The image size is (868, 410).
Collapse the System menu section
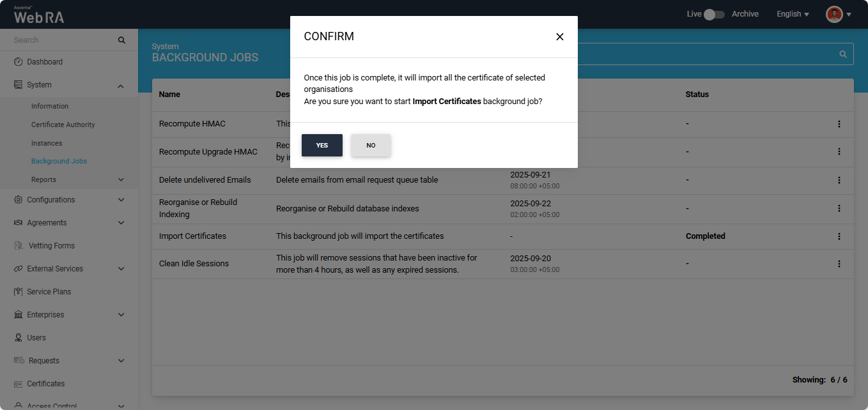[121, 86]
